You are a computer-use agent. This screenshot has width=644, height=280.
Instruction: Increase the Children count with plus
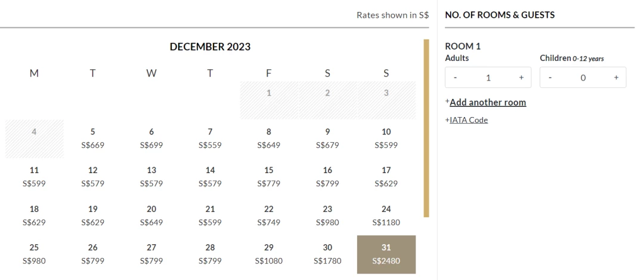[x=616, y=78]
